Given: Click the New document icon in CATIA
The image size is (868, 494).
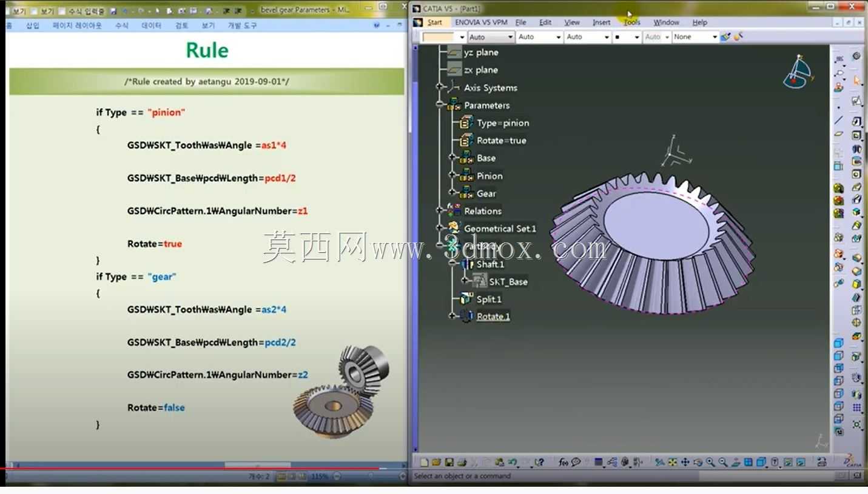Looking at the screenshot, I should pos(424,462).
